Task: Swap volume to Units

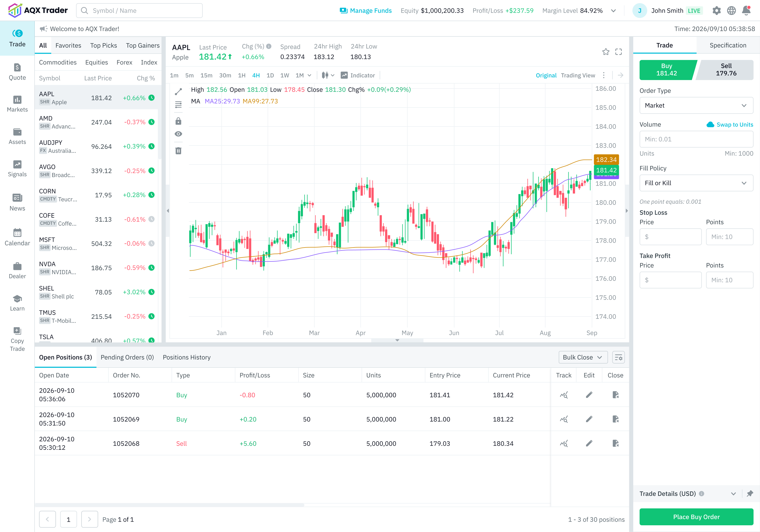Action: (729, 125)
